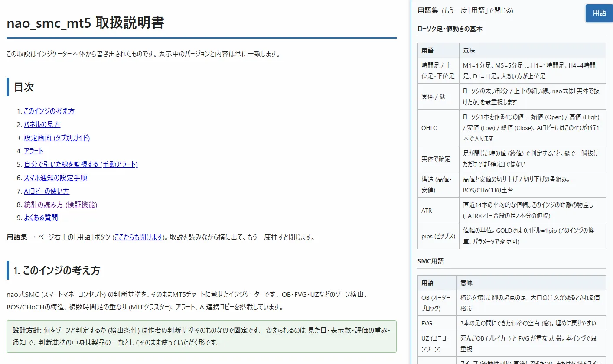Select the 実体 / 髭 term cell
The height and width of the screenshot is (364, 613).
(x=438, y=97)
